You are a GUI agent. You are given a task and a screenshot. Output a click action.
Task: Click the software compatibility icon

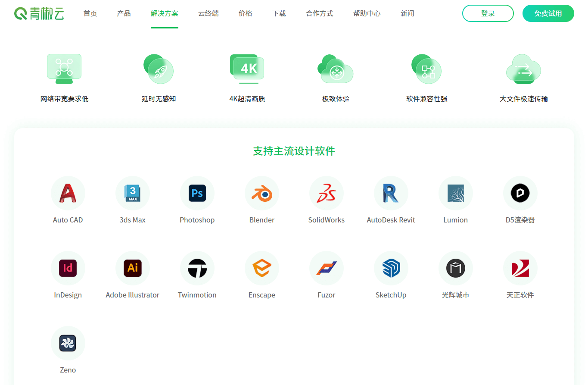426,69
